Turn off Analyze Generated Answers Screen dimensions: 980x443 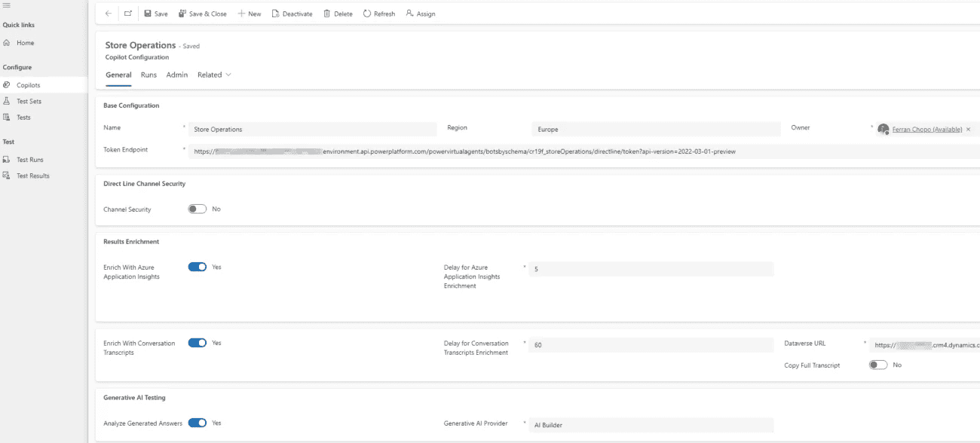coord(198,423)
